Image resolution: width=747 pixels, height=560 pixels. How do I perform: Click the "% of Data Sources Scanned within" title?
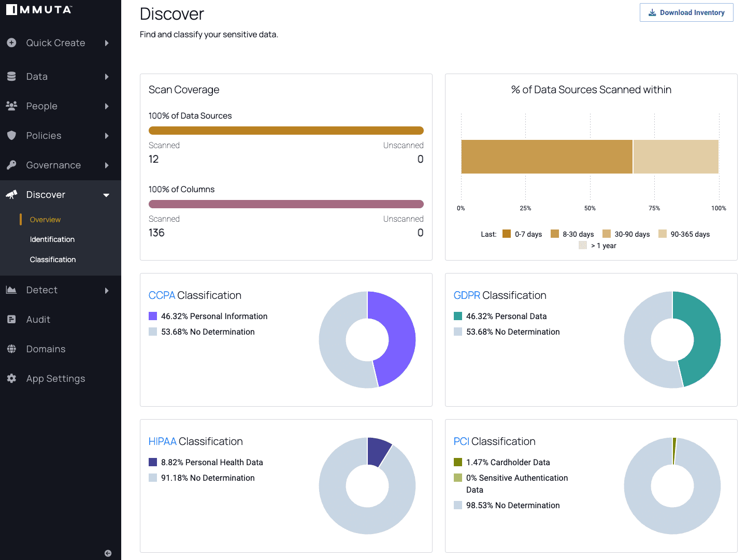(x=591, y=90)
